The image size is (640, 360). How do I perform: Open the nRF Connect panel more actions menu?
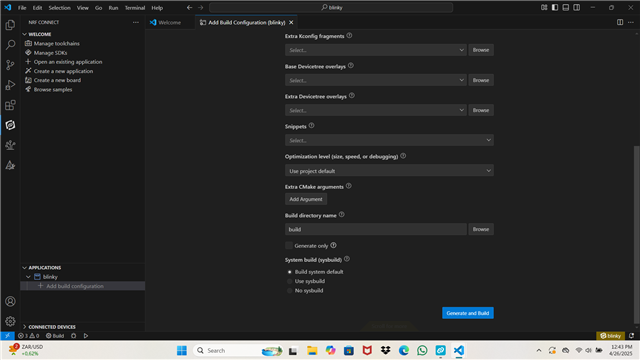[136, 22]
